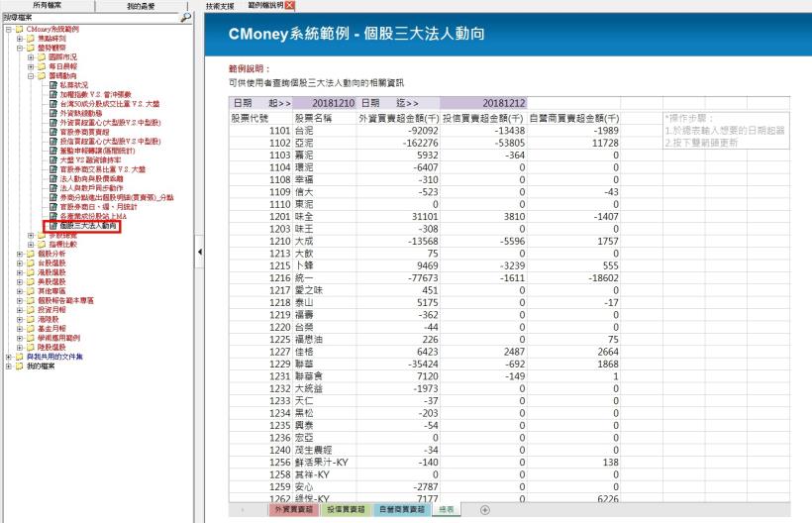Switch to the blue 自營商買賣超 sheet tab
The height and width of the screenshot is (523, 812).
point(402,509)
